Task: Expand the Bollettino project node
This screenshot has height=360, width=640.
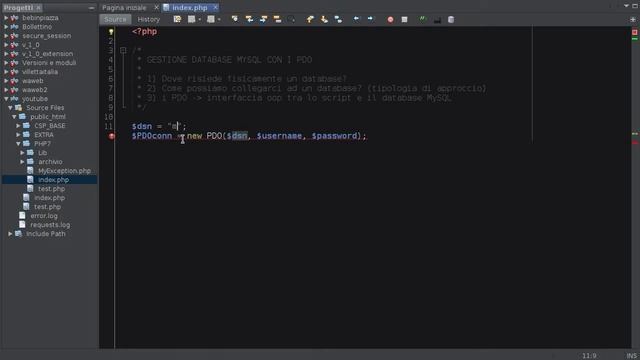Action: (x=6, y=27)
